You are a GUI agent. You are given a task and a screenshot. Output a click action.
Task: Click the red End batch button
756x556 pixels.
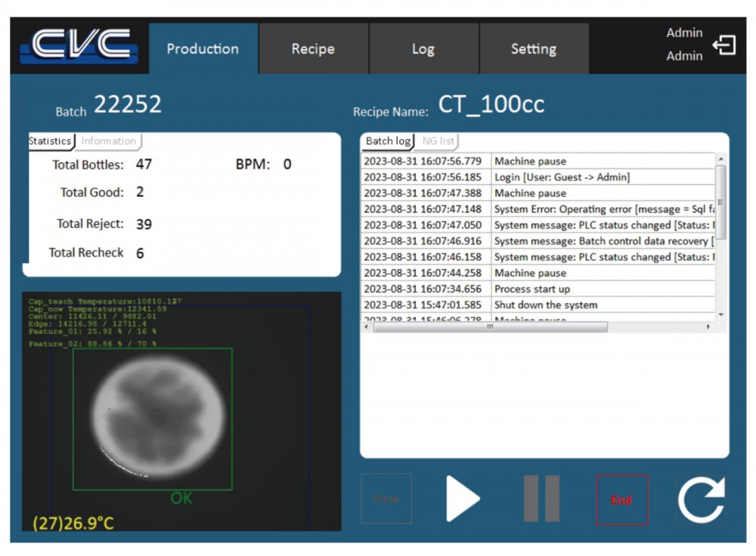[621, 499]
